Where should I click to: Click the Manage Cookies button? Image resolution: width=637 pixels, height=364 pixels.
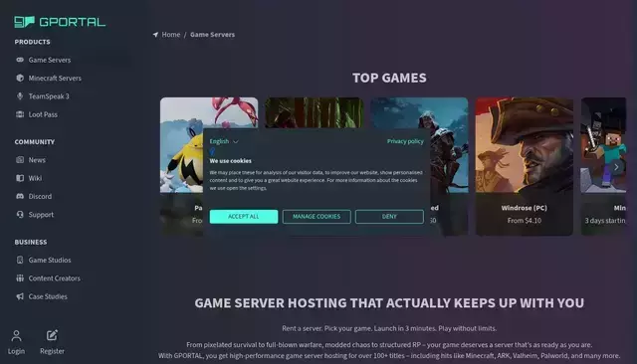(x=317, y=216)
